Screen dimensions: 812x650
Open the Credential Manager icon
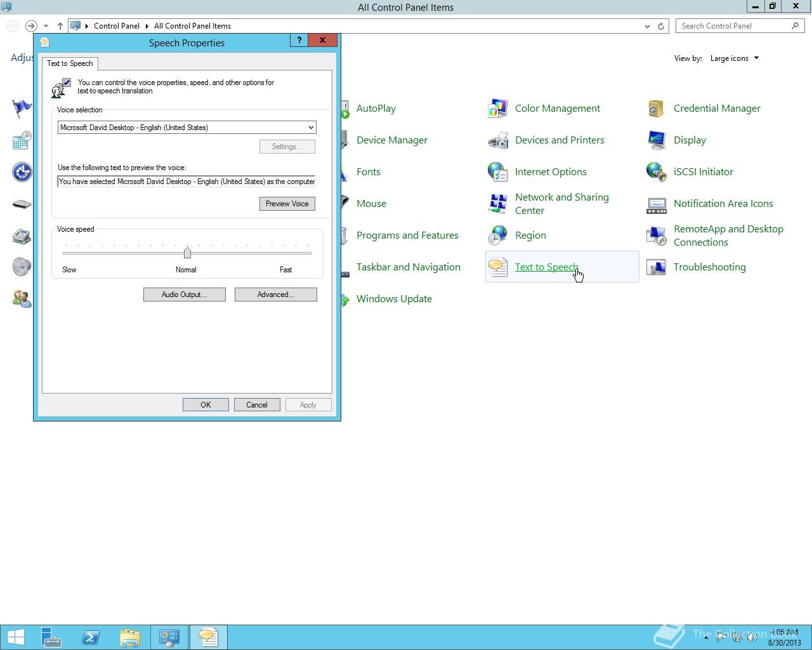tap(656, 109)
